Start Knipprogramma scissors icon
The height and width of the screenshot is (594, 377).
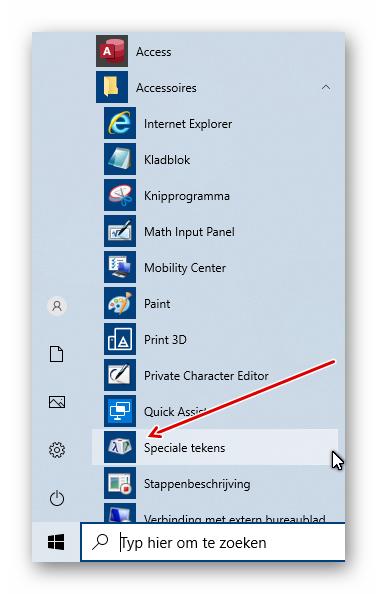(120, 195)
